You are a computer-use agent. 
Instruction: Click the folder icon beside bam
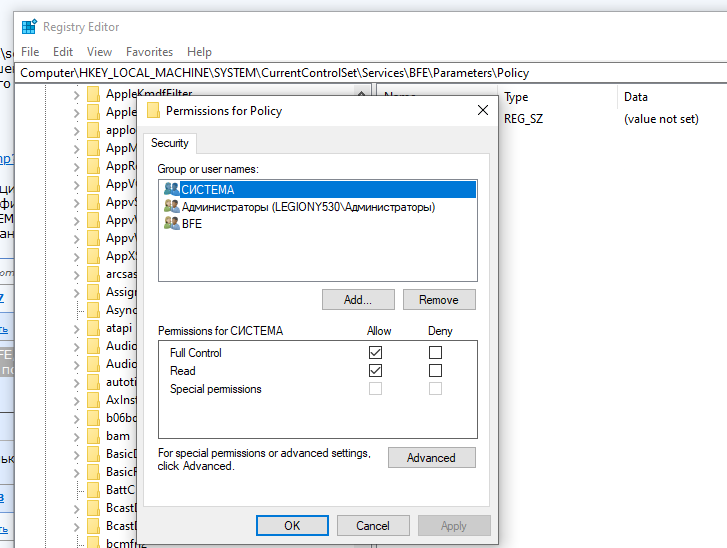(x=94, y=436)
